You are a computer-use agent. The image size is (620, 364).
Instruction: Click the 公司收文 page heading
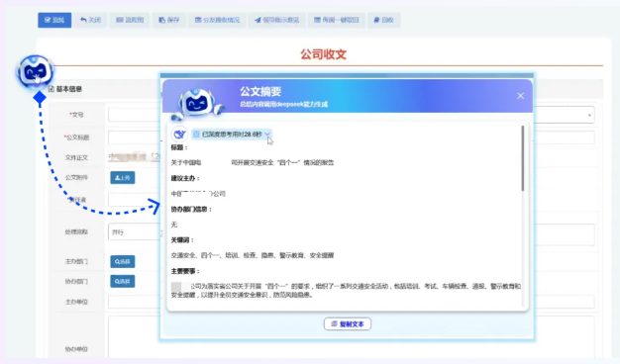(324, 54)
